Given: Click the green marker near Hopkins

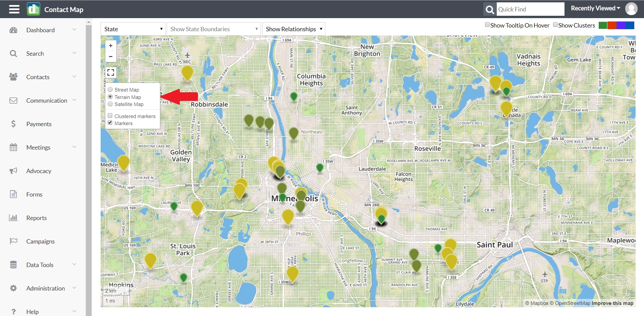Looking at the screenshot, I should (183, 277).
